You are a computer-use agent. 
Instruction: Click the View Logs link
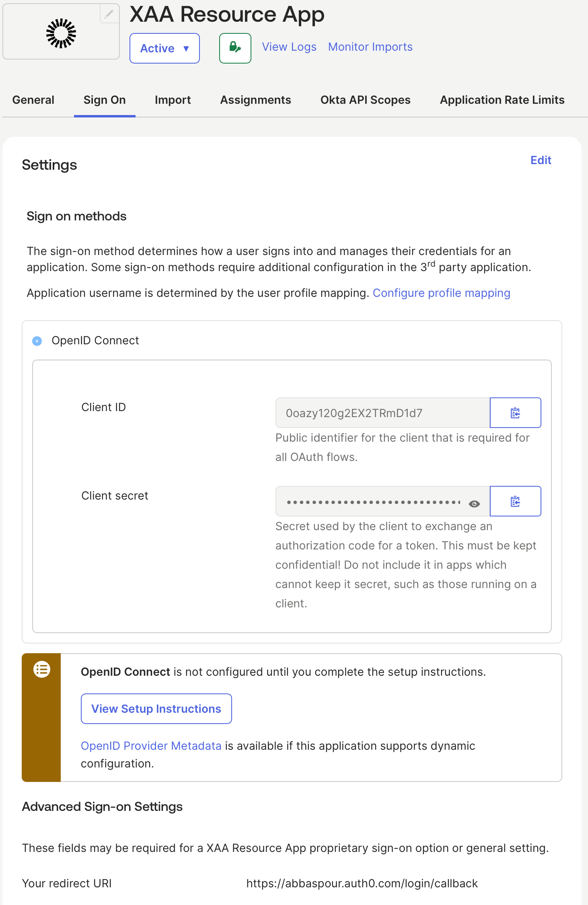click(289, 47)
